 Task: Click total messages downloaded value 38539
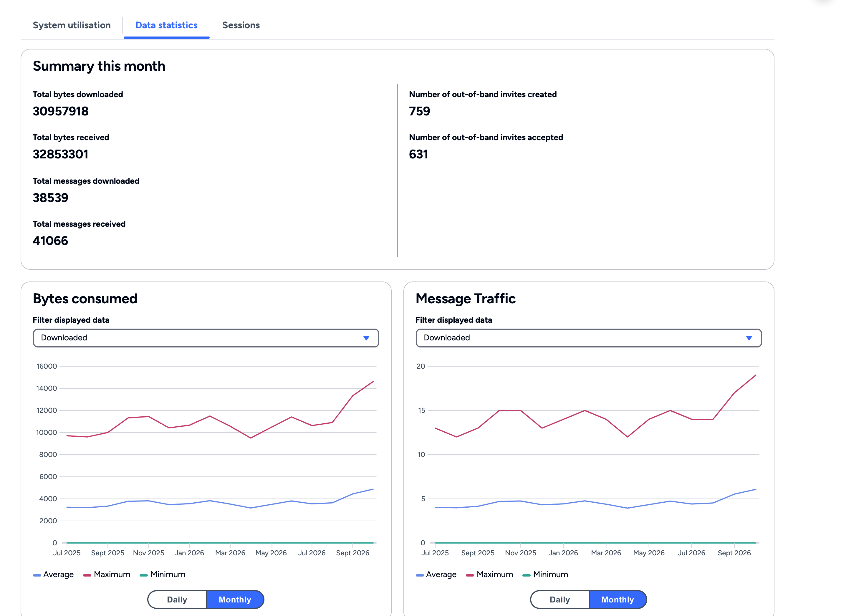coord(50,198)
